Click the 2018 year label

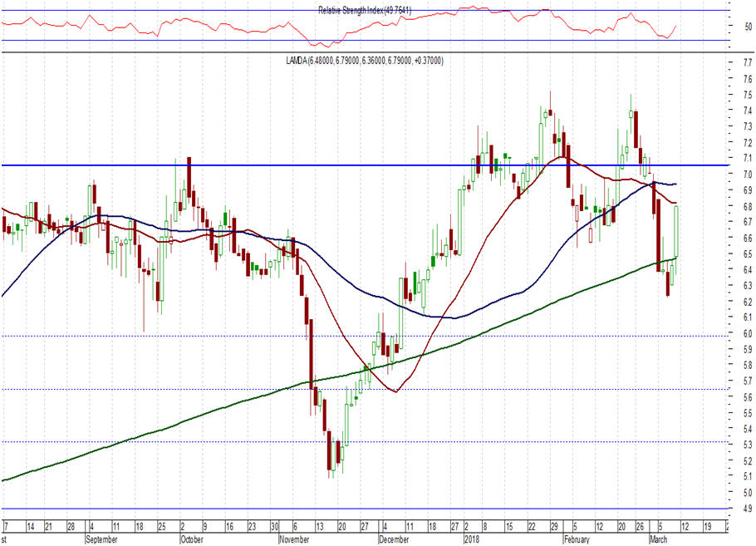[x=472, y=539]
